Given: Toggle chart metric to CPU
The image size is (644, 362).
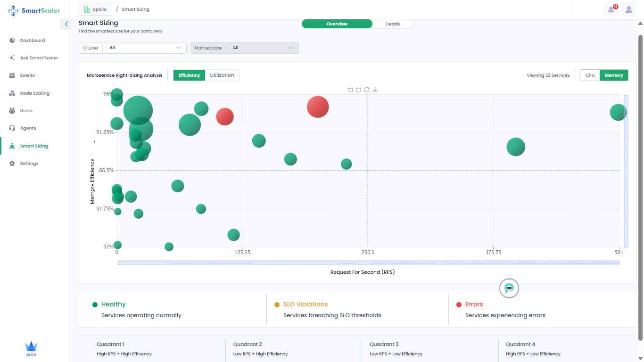Looking at the screenshot, I should [x=590, y=75].
